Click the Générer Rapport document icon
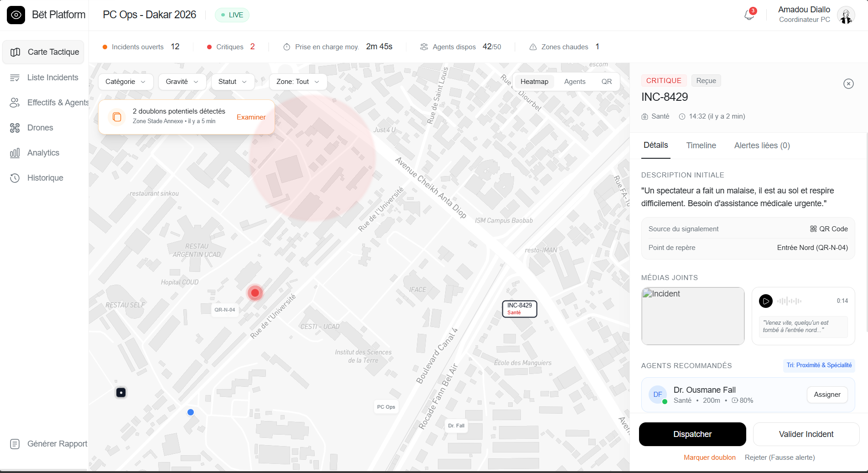Image resolution: width=868 pixels, height=473 pixels. 15,444
